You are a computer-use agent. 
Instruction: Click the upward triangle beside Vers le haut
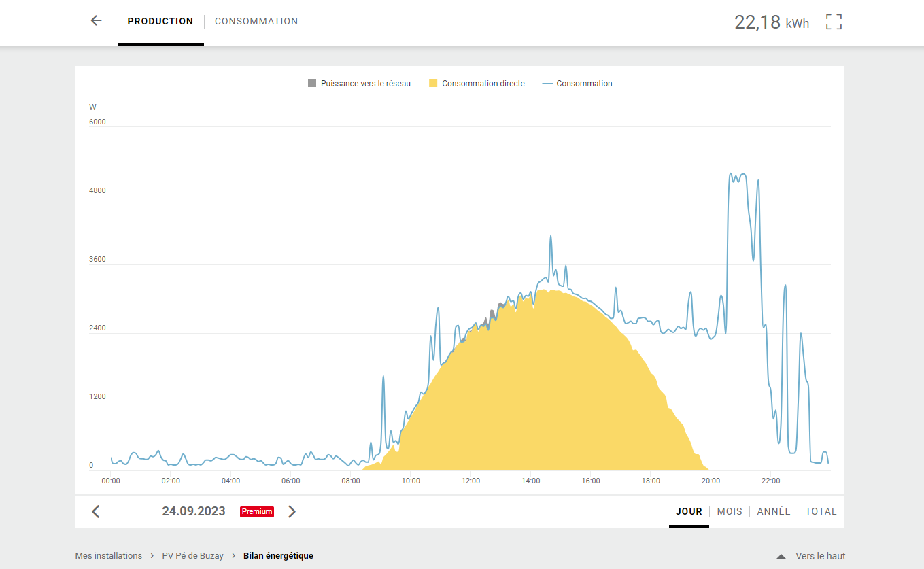(x=781, y=556)
